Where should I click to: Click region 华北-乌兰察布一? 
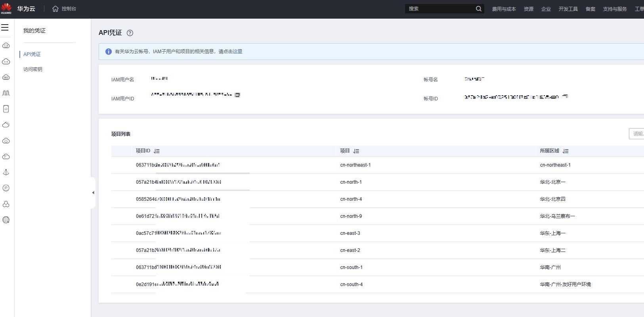coord(558,216)
